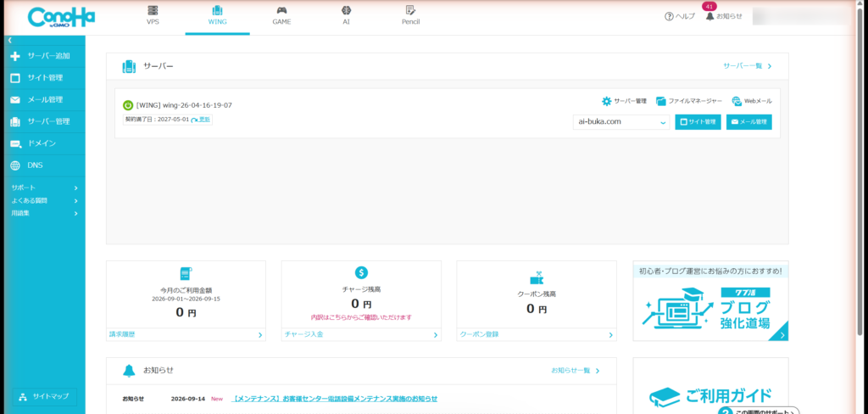Click 内訳はこちらからご確認いただけます link
868x414 pixels.
coord(361,317)
